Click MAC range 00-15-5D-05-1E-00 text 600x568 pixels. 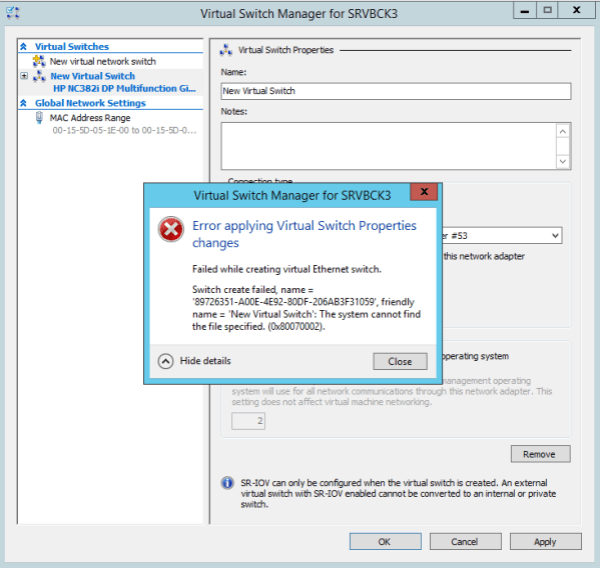tap(124, 131)
